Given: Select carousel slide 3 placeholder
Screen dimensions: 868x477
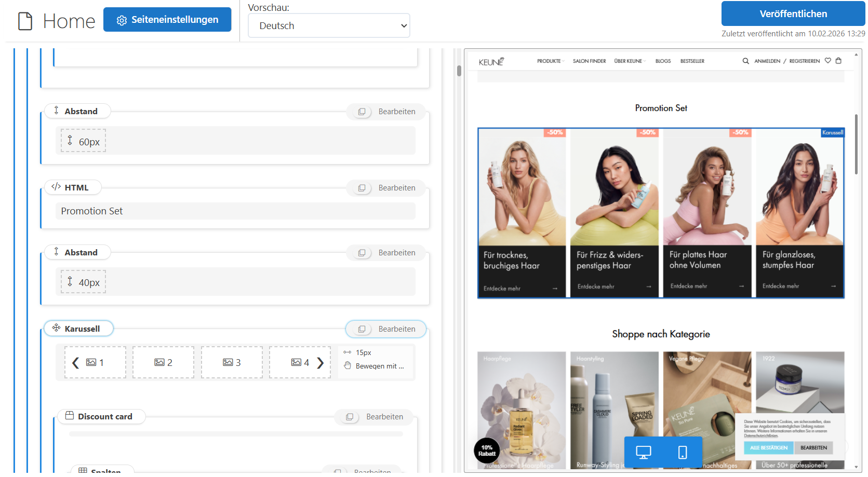Looking at the screenshot, I should pos(232,362).
